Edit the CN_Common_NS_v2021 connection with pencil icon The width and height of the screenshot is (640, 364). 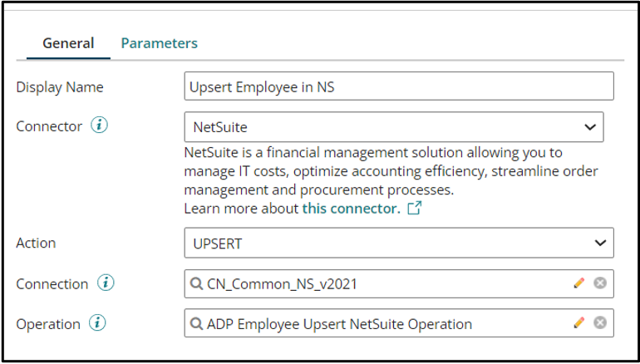coord(579,283)
